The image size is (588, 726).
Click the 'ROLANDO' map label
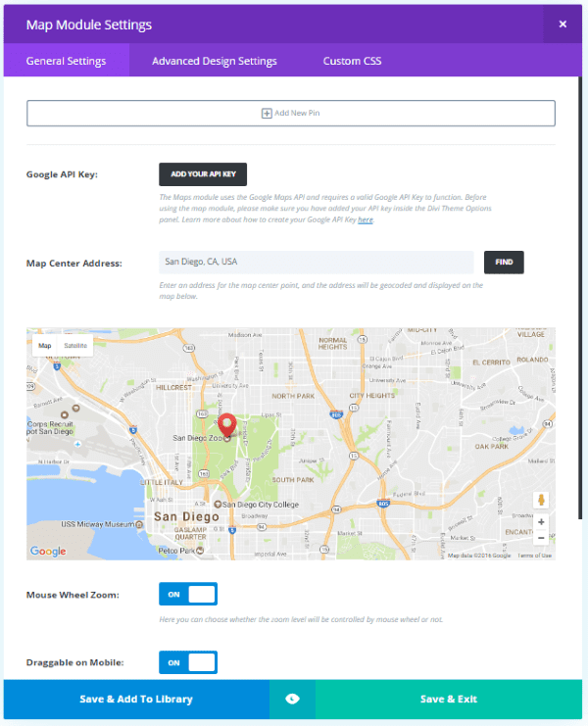[x=532, y=360]
